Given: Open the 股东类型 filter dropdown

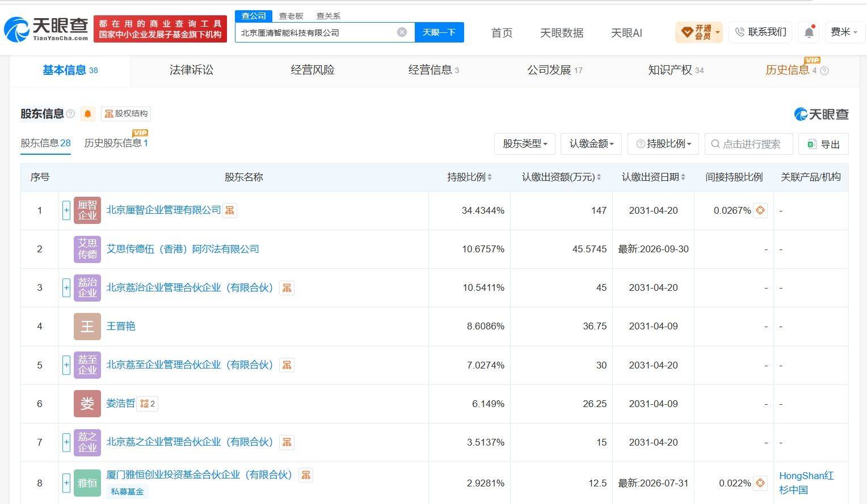Looking at the screenshot, I should coord(525,144).
